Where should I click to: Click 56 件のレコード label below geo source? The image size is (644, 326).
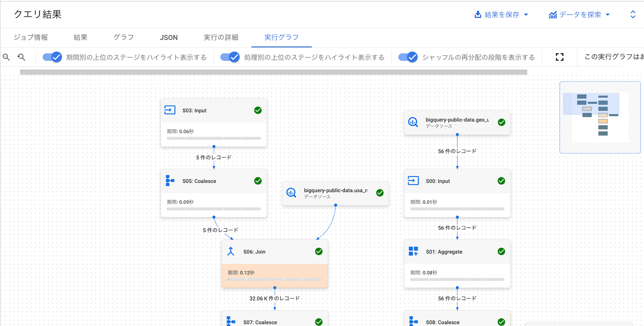tap(457, 151)
